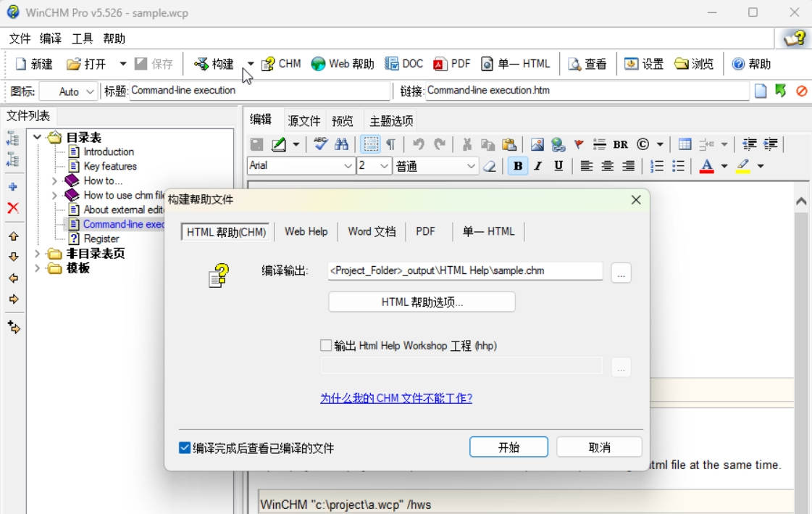This screenshot has width=812, height=514.
Task: Click the edit source pencil icon
Action: pos(279,144)
